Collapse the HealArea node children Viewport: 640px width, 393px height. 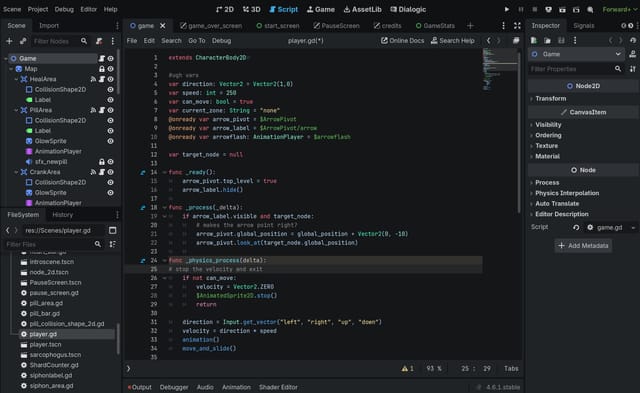[16, 79]
